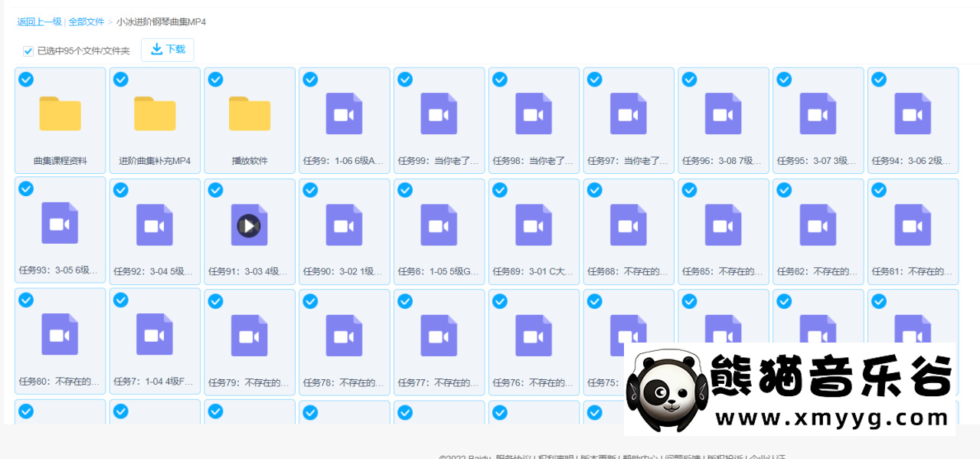Click the 任务85 video file icon
980x459 pixels.
tap(724, 225)
